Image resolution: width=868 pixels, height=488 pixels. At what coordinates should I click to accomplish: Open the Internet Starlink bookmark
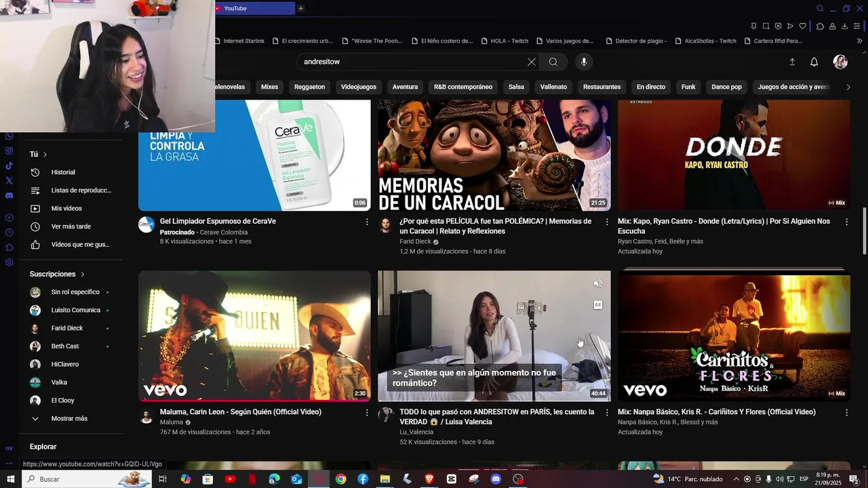pyautogui.click(x=239, y=41)
